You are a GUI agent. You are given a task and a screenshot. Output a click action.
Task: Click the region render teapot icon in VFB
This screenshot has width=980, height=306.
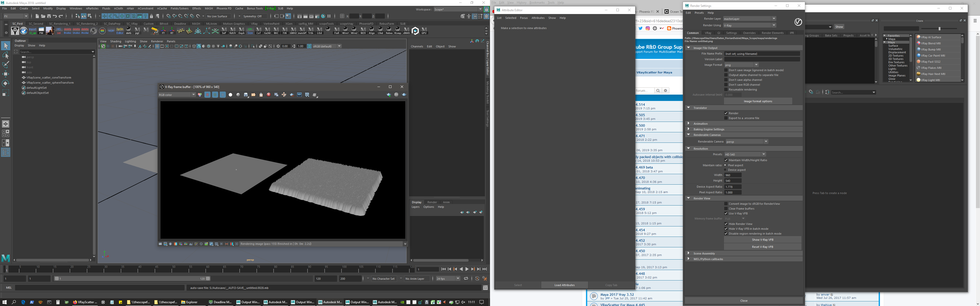(x=292, y=95)
